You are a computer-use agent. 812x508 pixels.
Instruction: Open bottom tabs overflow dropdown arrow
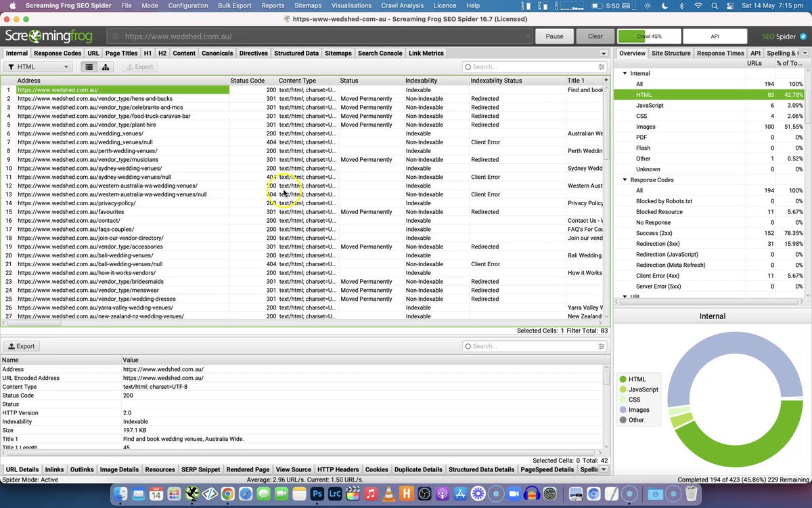[603, 469]
